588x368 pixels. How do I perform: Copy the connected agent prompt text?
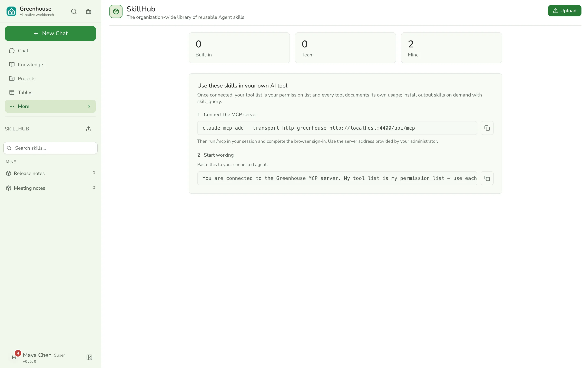click(x=487, y=178)
